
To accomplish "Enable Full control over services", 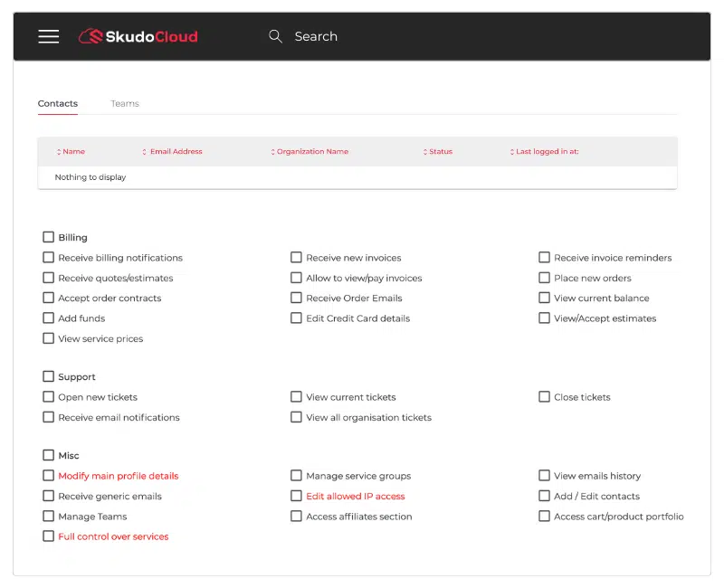I will pyautogui.click(x=49, y=536).
